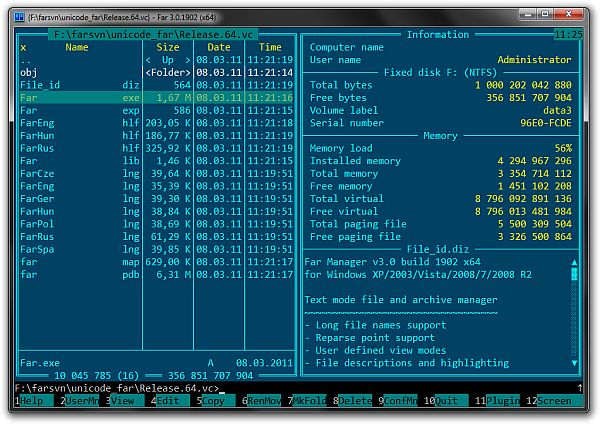
Task: Click the File_id.diz panel scrollbar
Action: click(575, 310)
